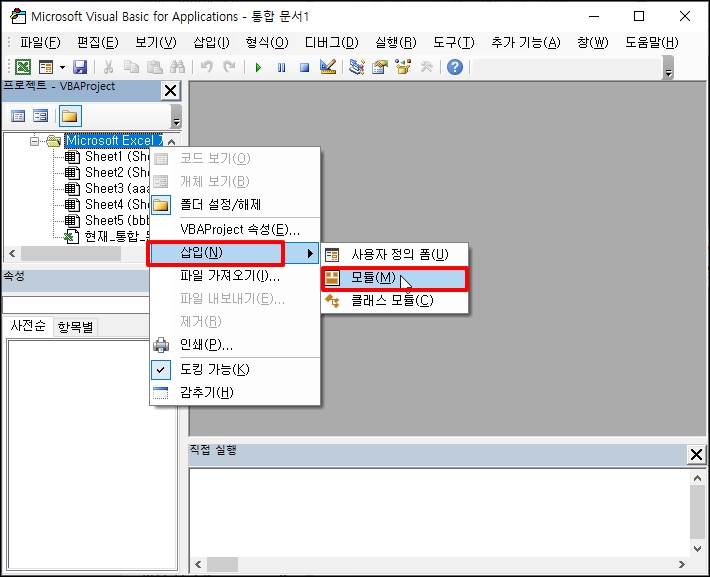Collapse the Microsoft Excel objects folder

click(x=34, y=141)
